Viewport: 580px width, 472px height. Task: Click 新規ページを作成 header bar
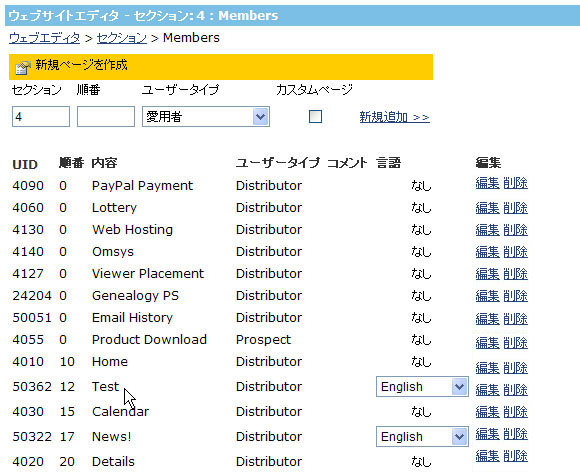pyautogui.click(x=221, y=67)
